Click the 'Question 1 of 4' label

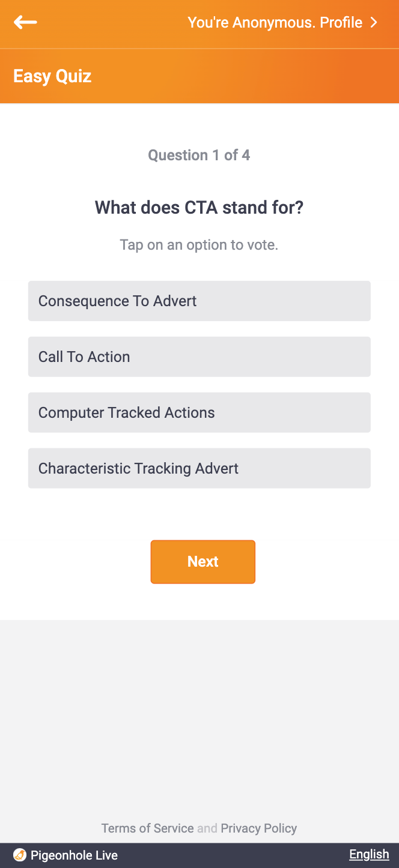[199, 155]
